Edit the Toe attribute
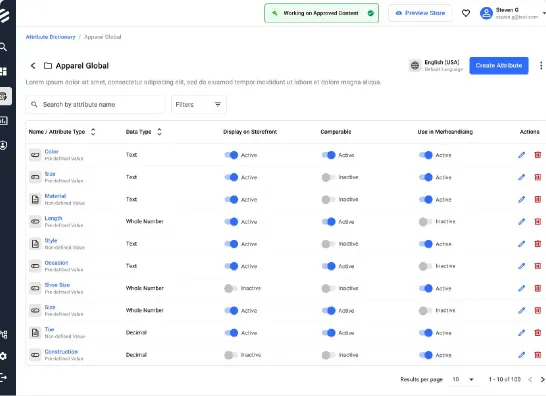 [521, 333]
